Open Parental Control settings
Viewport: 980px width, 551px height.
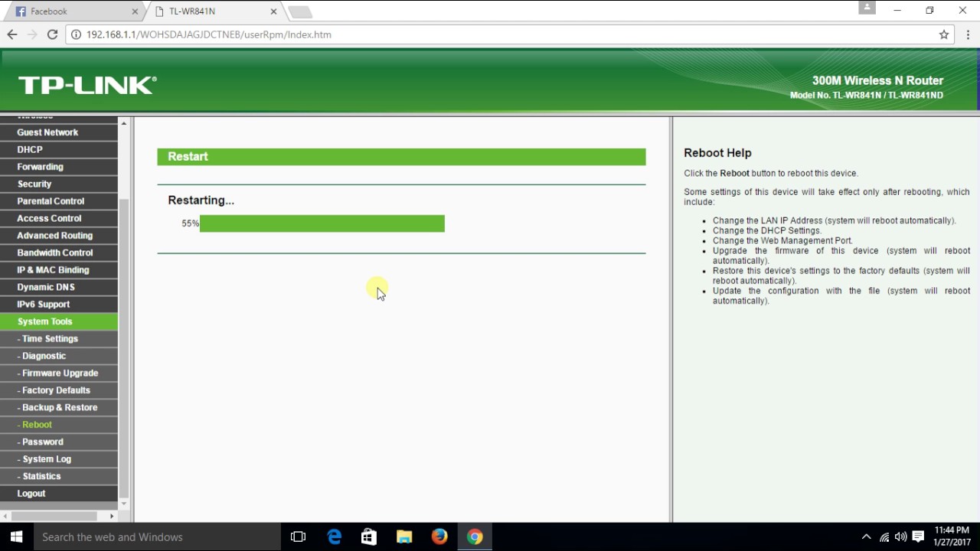(59, 201)
